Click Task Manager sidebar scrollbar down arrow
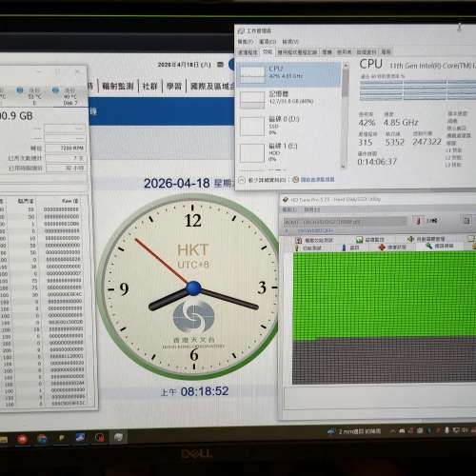Screen dimensions: 476x476 (344, 166)
